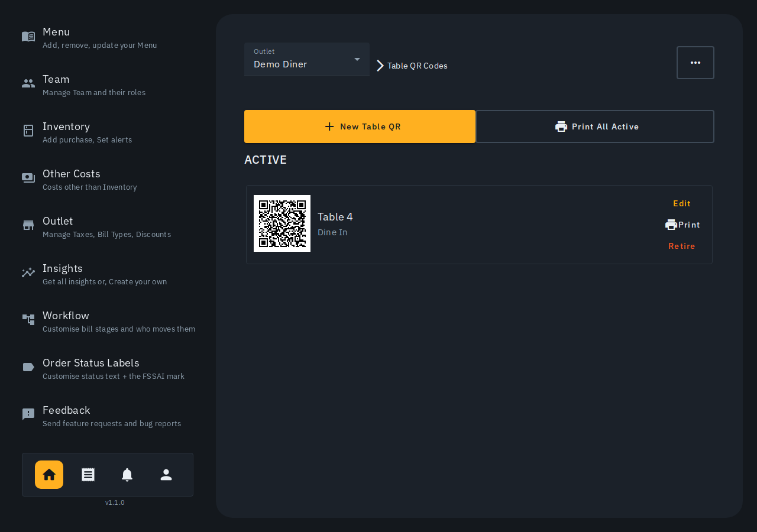Click the Inventory fridge icon
Image resolution: width=757 pixels, height=532 pixels.
pos(28,131)
